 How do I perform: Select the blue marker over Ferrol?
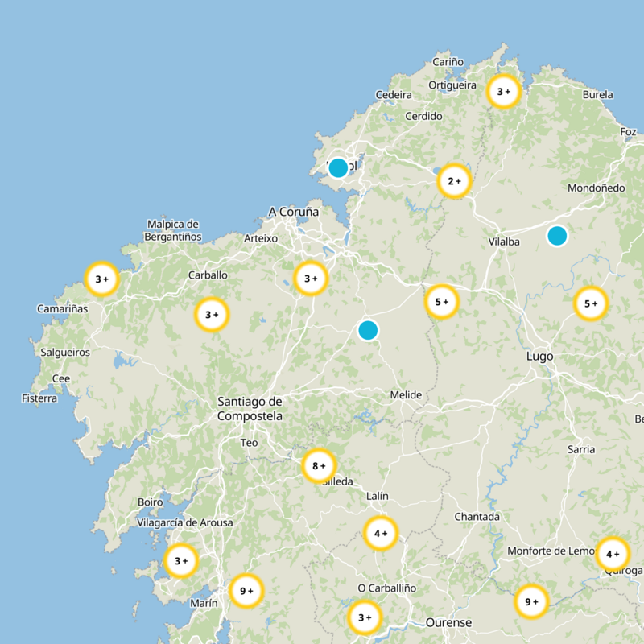[338, 167]
